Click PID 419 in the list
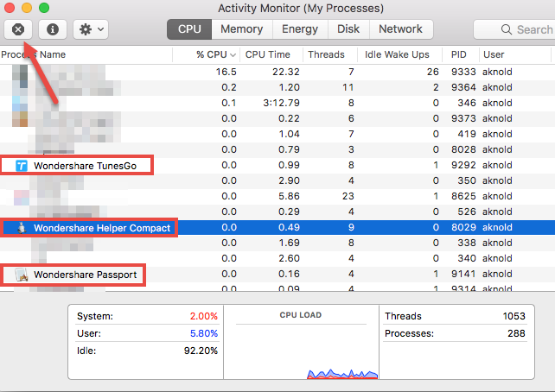The image size is (555, 392). [467, 134]
